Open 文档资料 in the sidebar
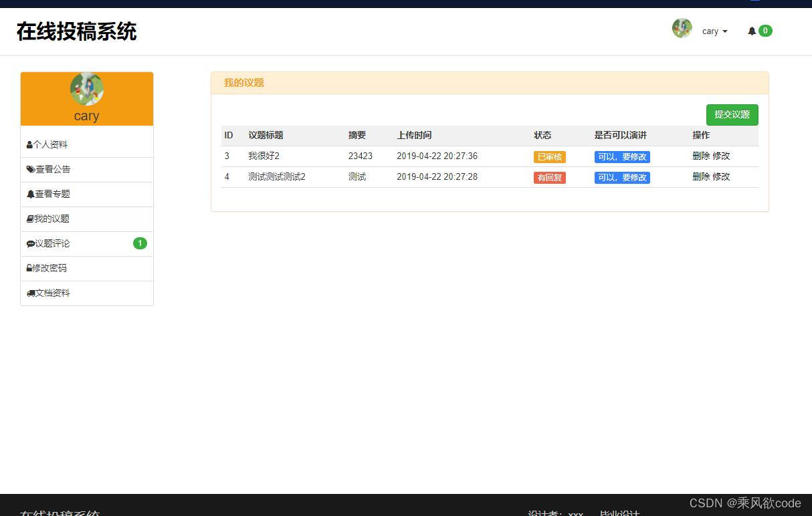The image size is (812, 516). [87, 293]
